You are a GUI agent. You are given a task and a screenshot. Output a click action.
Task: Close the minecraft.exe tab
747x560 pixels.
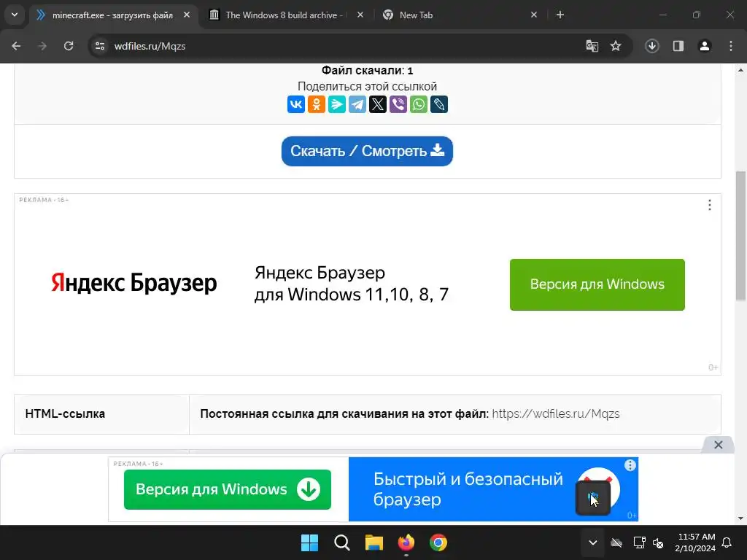(187, 15)
